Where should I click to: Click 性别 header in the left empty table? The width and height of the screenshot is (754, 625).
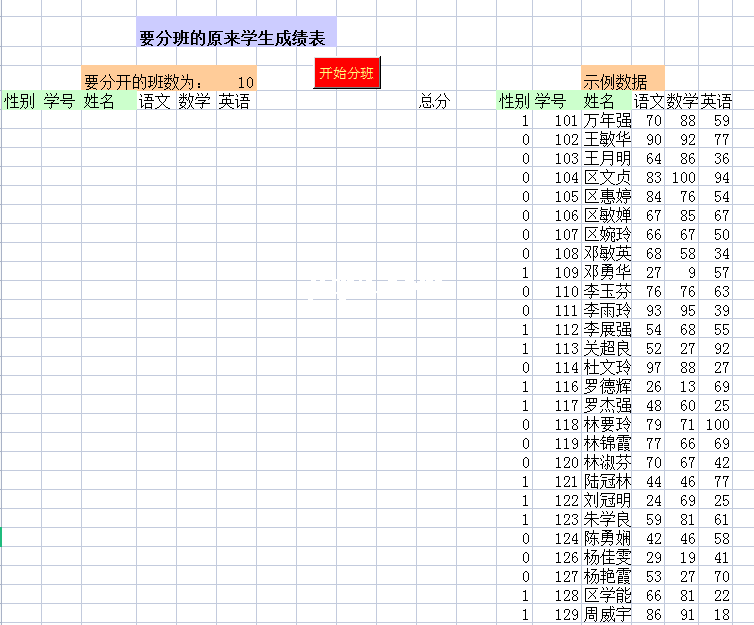20,101
